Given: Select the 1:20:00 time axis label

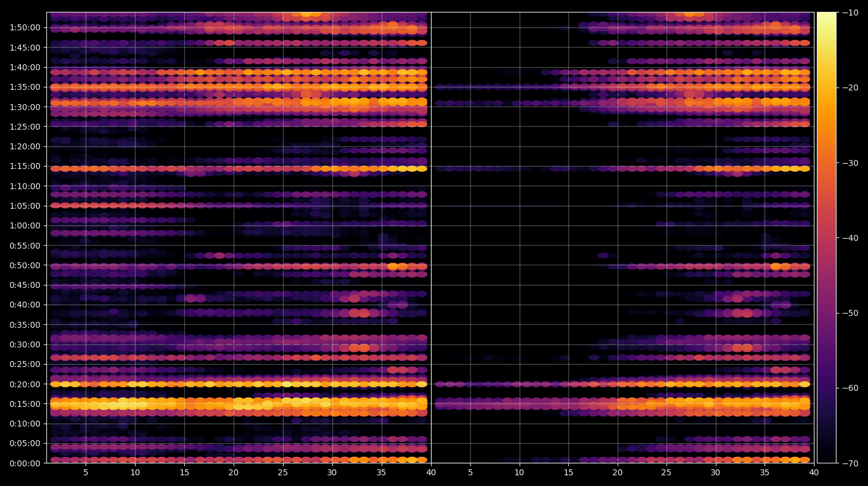Looking at the screenshot, I should click(x=25, y=146).
